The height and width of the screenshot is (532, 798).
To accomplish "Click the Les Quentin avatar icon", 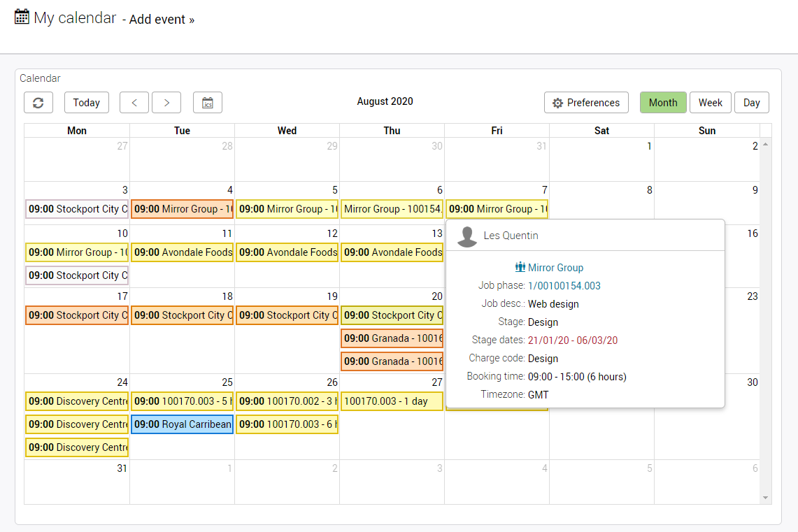I will click(467, 236).
